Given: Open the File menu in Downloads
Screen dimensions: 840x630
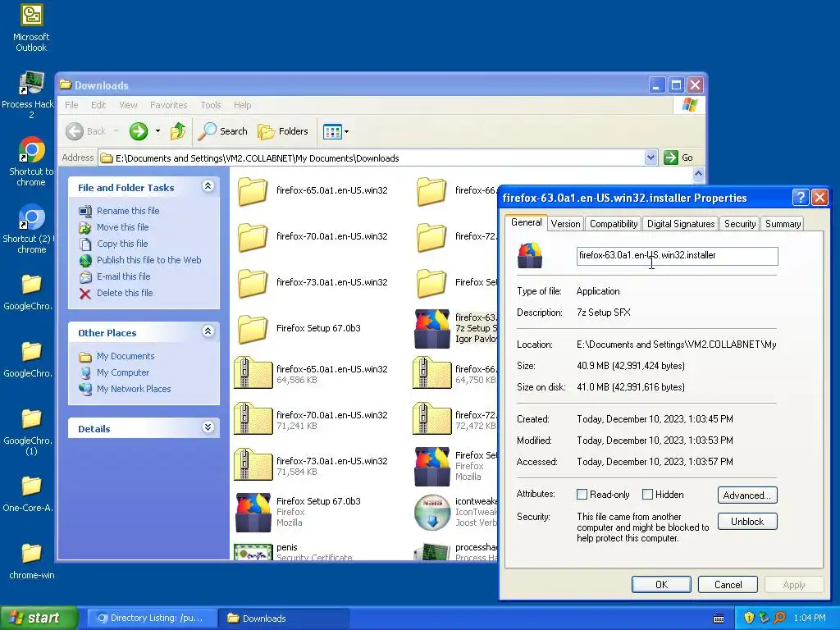Looking at the screenshot, I should tap(72, 105).
